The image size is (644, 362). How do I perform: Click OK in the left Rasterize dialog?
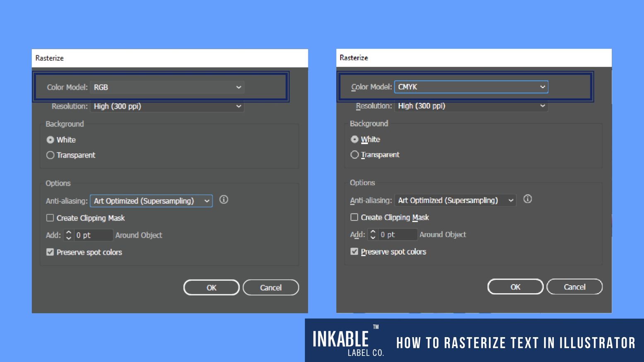(211, 288)
